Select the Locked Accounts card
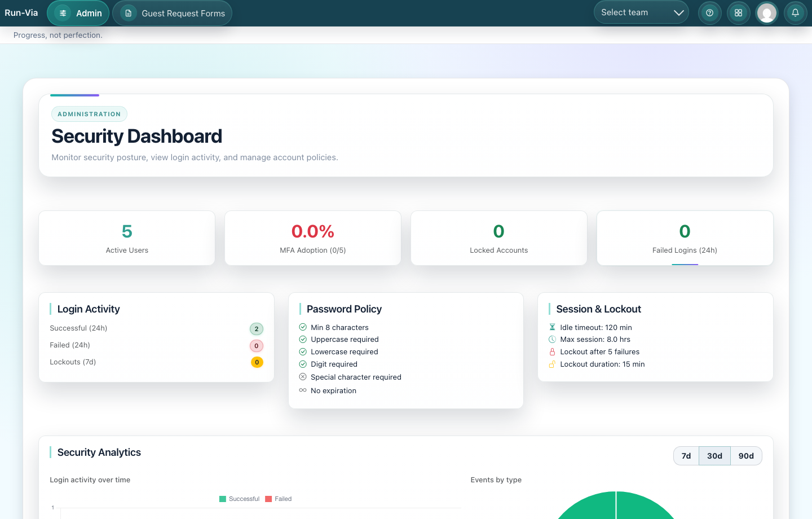The image size is (812, 519). pos(499,238)
